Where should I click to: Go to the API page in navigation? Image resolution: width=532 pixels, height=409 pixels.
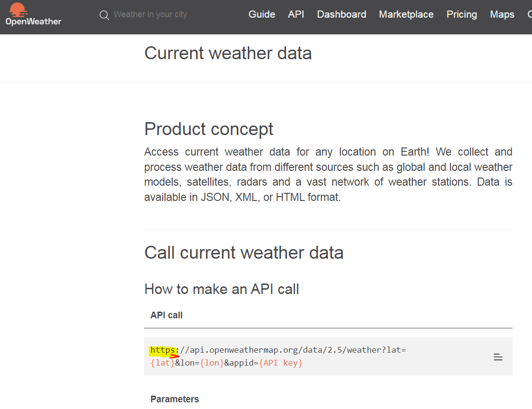coord(296,15)
